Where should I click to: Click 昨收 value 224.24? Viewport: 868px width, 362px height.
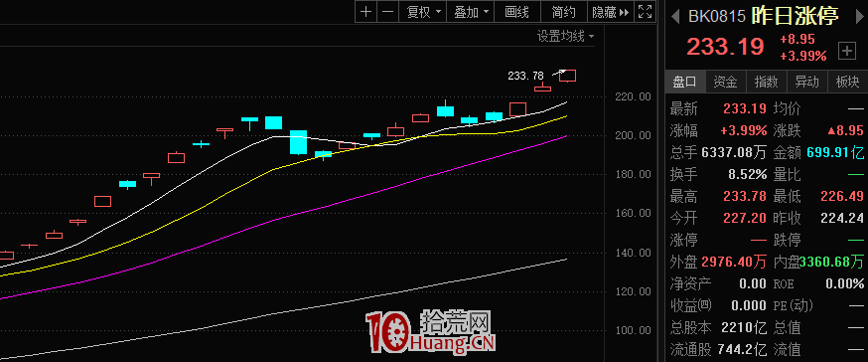click(842, 219)
